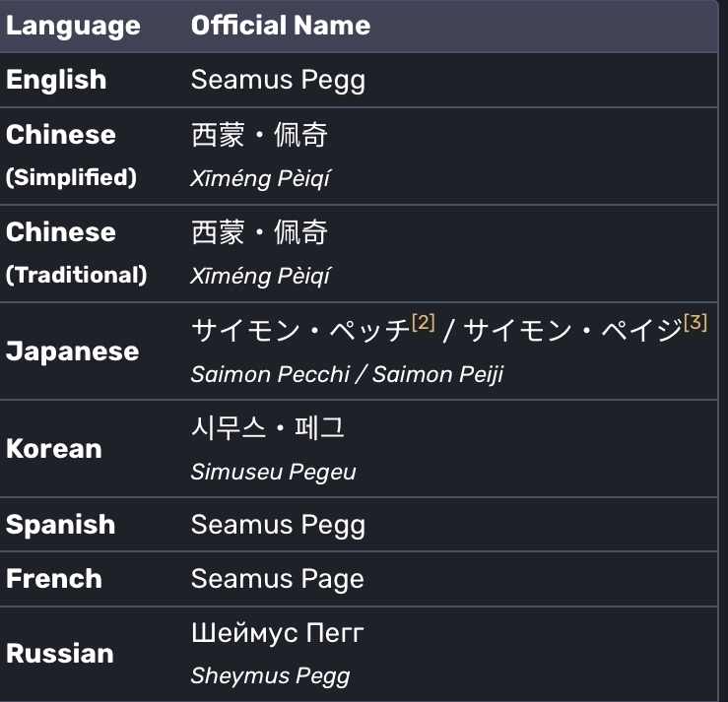Click the English name Seamus Pegg
The height and width of the screenshot is (702, 728).
[x=278, y=80]
